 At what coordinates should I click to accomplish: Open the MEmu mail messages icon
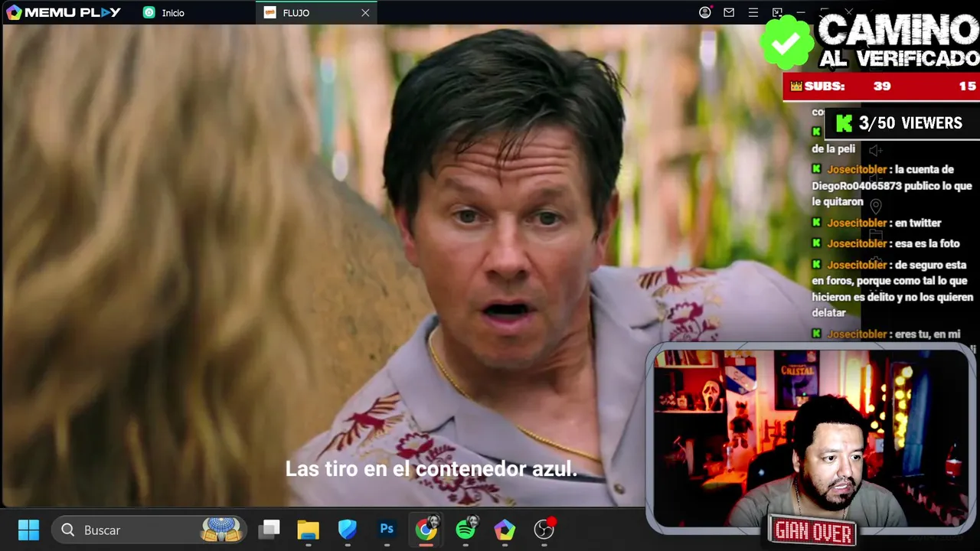[x=729, y=12]
